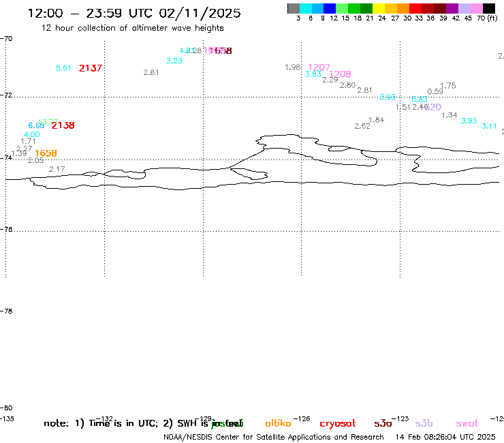Viewport: 504px width, 443px height.
Task: Click the gray swatch in the color scale
Action: [x=294, y=8]
